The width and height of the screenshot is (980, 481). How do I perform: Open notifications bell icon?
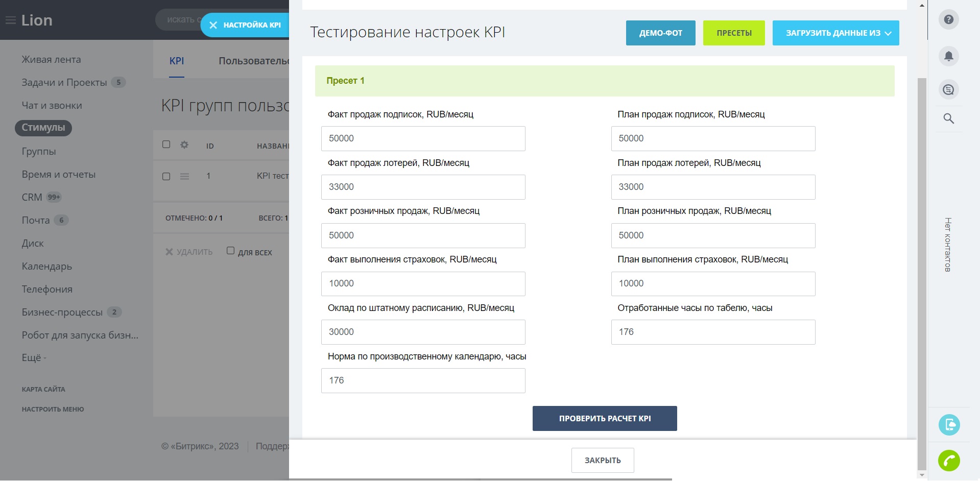948,56
